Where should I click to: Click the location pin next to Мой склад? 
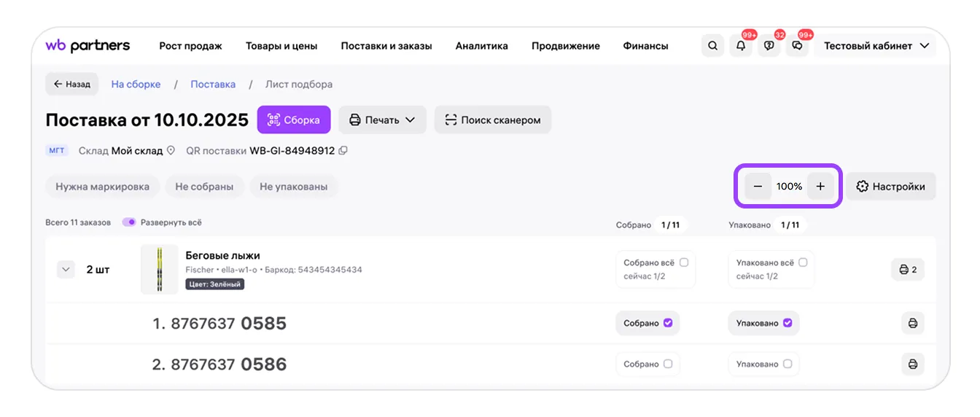(171, 151)
